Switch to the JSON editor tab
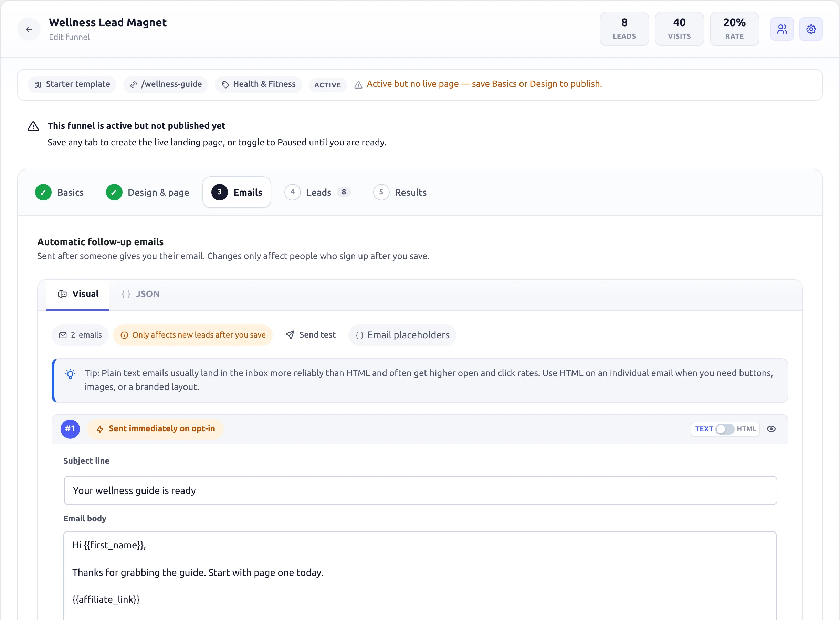 140,294
